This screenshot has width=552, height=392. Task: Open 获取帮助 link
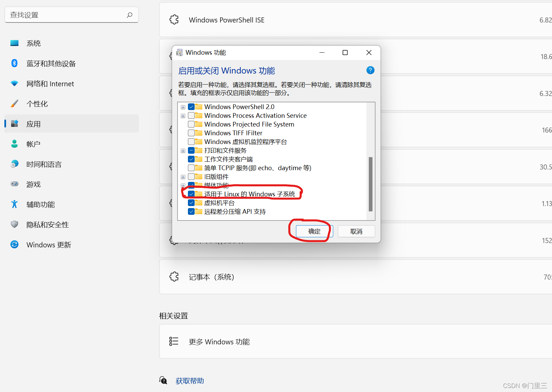coord(190,381)
